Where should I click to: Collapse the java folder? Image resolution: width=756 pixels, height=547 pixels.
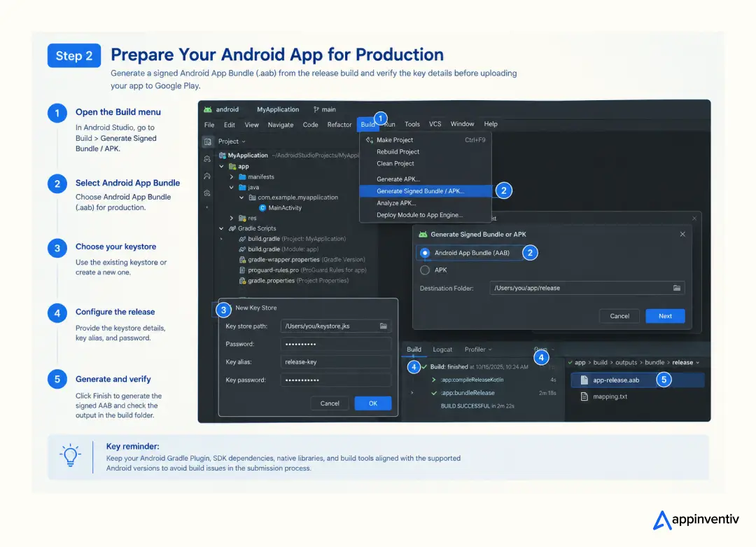point(232,187)
